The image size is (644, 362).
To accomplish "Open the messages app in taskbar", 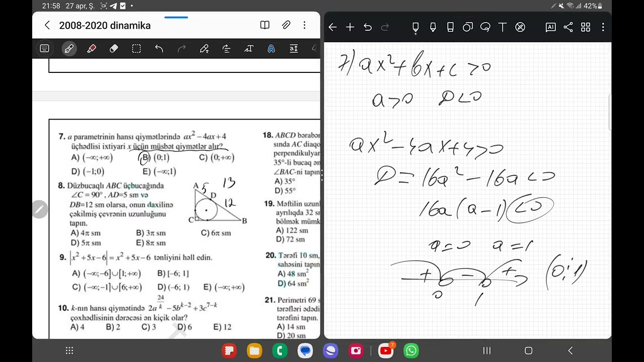I will (305, 350).
